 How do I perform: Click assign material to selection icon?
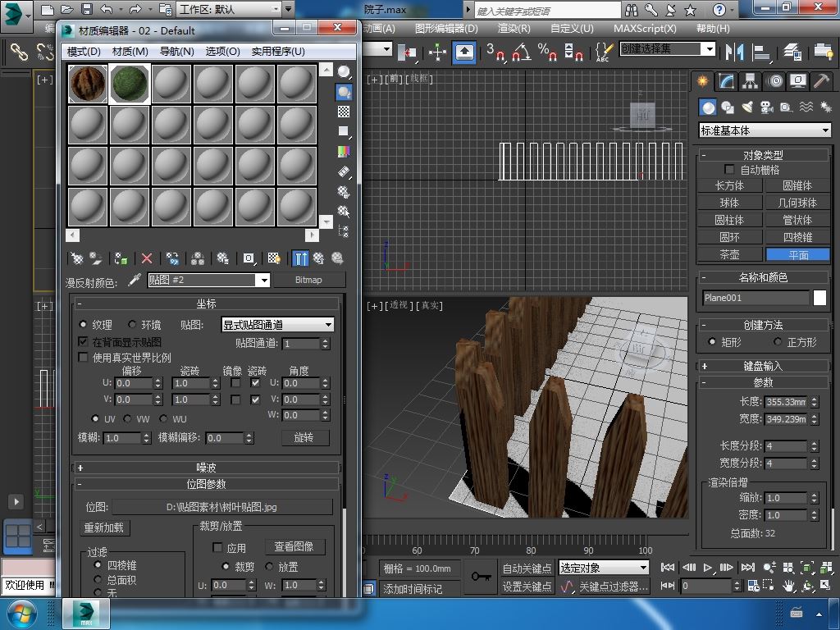[x=121, y=258]
